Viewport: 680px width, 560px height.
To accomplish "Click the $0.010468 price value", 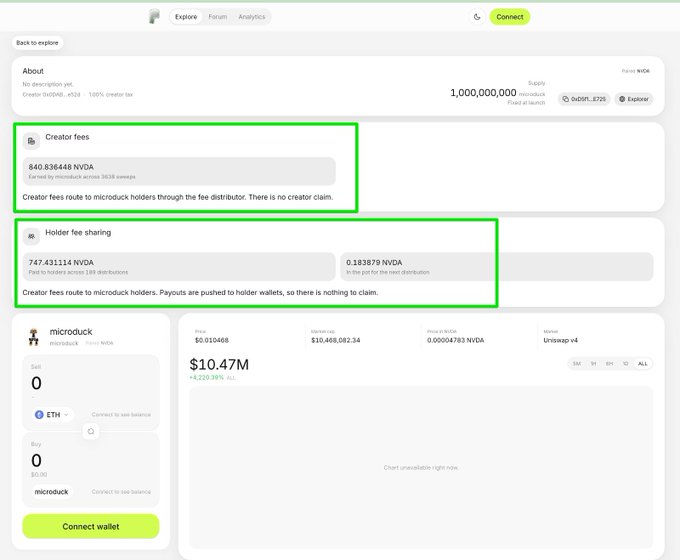I will coord(212,340).
